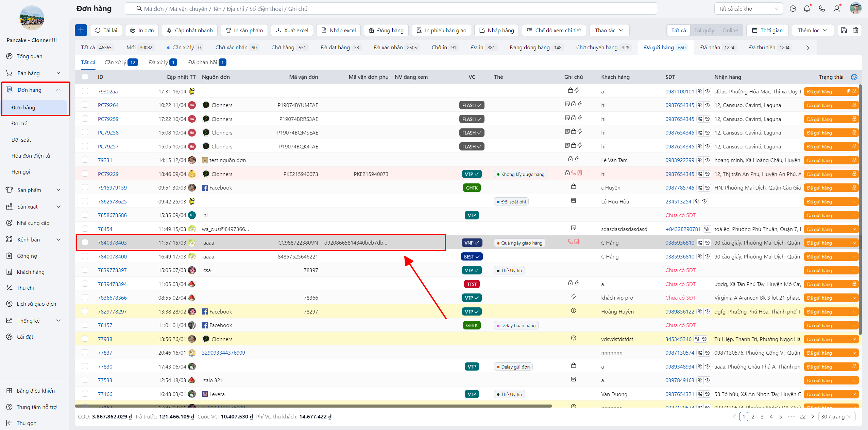Expand the Thao tác dropdown
The image size is (868, 430).
pyautogui.click(x=609, y=30)
